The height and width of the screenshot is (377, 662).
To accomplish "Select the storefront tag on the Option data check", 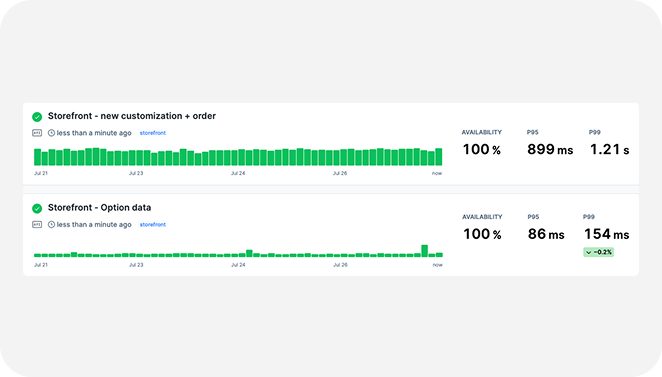I will [153, 225].
